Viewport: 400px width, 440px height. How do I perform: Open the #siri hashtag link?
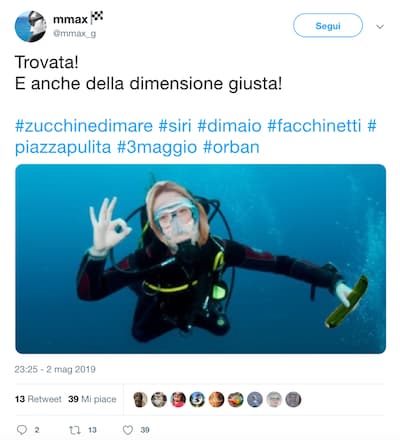tap(175, 126)
